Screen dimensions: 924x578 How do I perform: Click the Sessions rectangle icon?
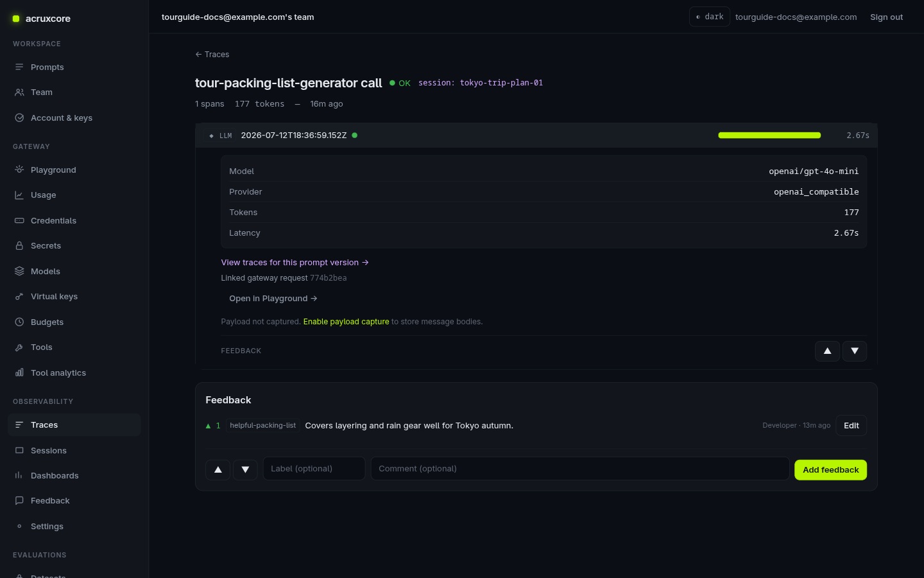(19, 450)
